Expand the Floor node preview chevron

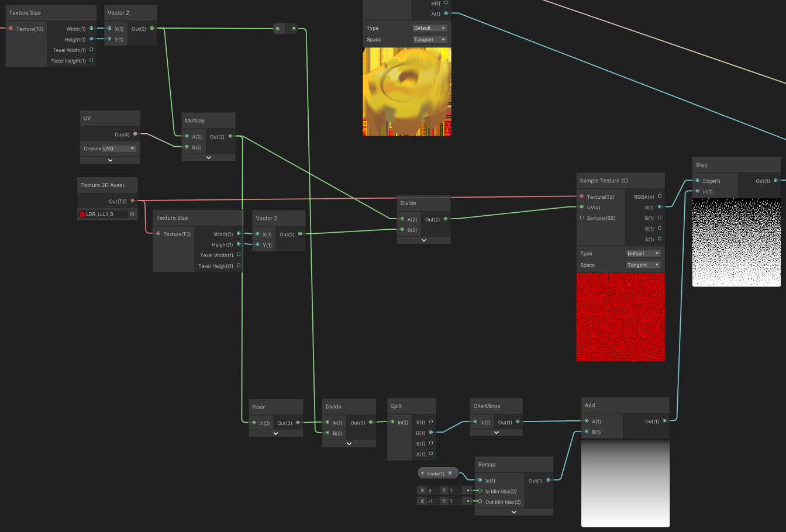pos(275,433)
